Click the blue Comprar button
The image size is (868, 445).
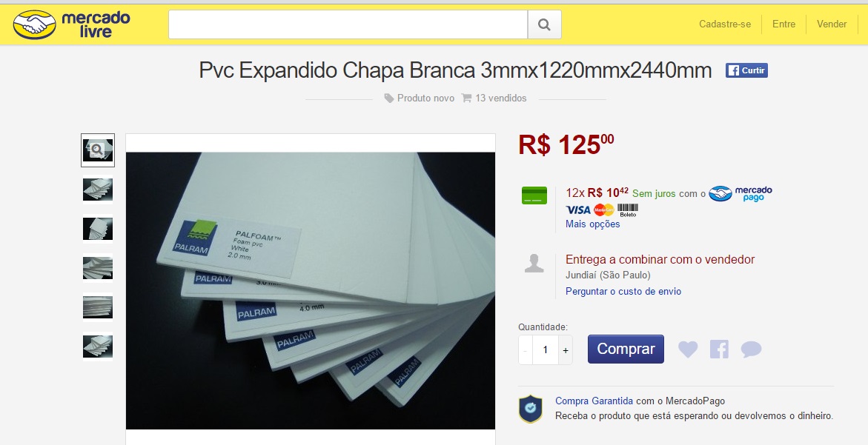pyautogui.click(x=626, y=349)
